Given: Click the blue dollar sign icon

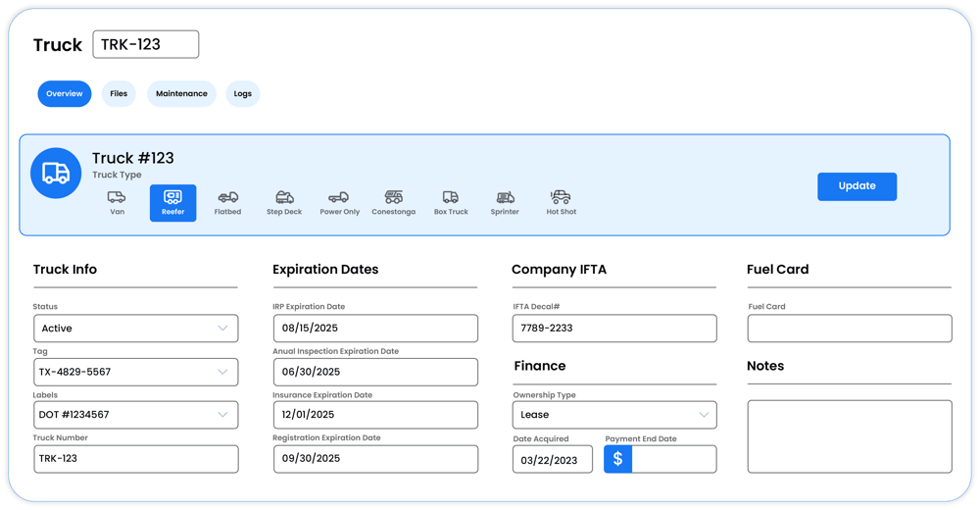Looking at the screenshot, I should (x=617, y=459).
